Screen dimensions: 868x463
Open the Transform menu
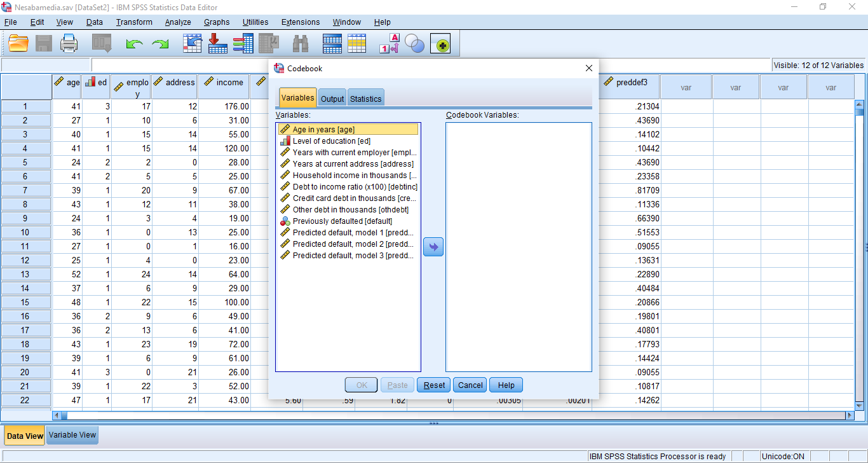[x=134, y=22]
